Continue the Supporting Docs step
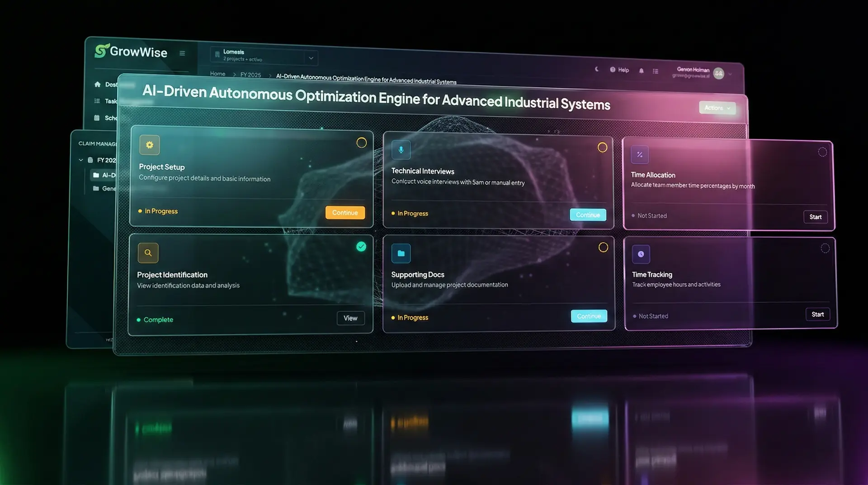The width and height of the screenshot is (868, 485). 589,316
